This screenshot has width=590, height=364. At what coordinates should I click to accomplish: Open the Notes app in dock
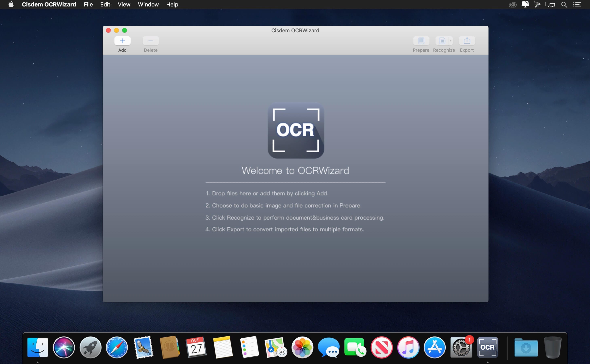[x=223, y=347]
